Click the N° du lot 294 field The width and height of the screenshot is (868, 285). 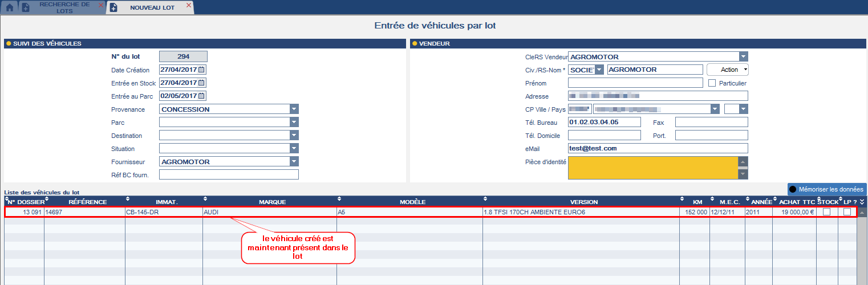click(183, 56)
